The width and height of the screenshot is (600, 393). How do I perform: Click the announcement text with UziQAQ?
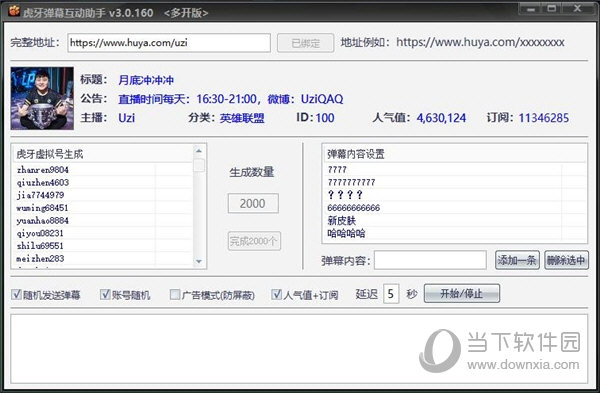pyautogui.click(x=231, y=99)
